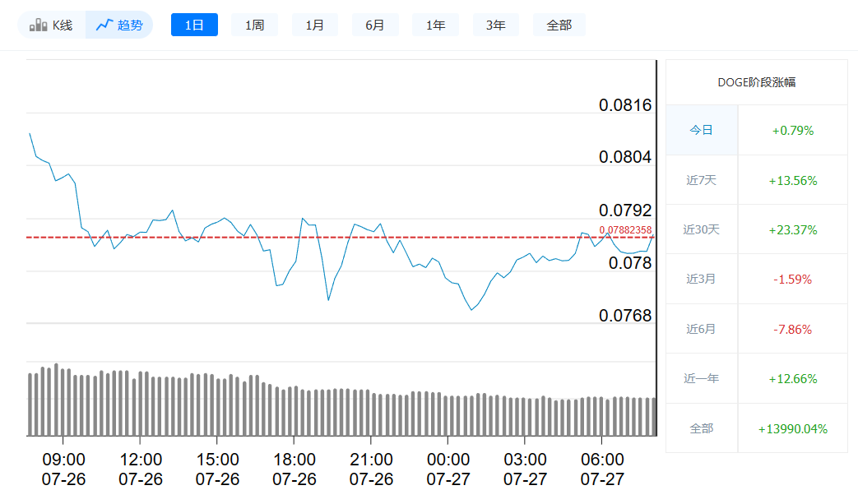
Task: Open the 6月 chart view
Action: 375,24
